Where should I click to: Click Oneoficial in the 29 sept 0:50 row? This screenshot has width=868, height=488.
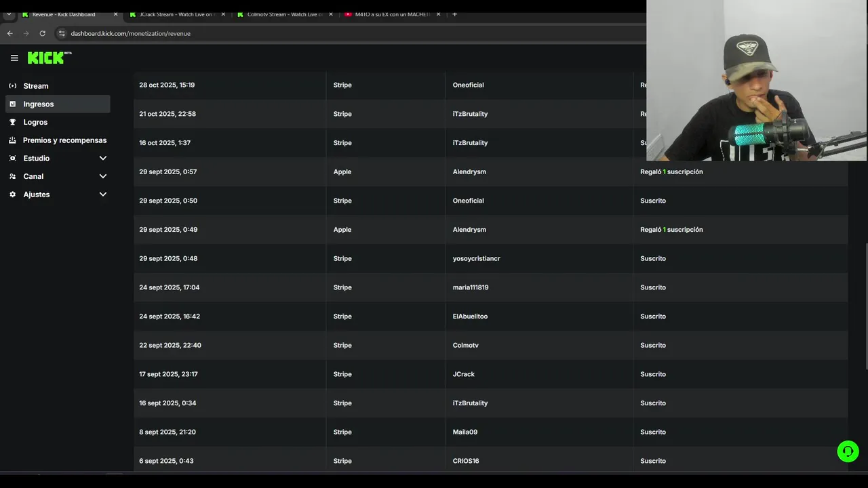468,201
